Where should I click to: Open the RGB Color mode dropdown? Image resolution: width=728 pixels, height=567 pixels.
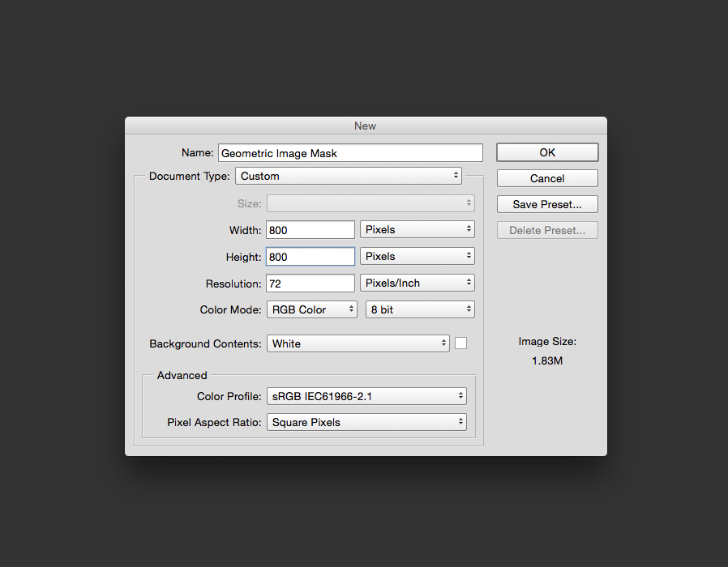[312, 309]
